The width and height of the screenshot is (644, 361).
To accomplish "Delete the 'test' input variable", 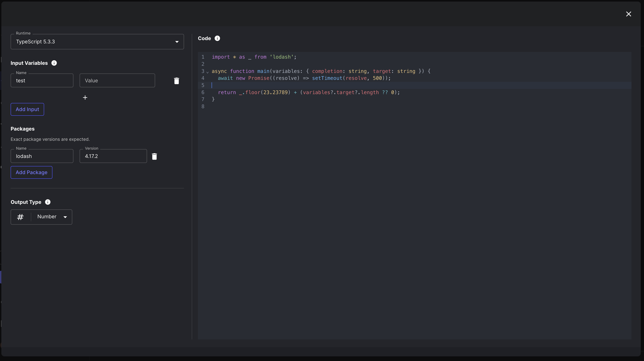I will tap(177, 81).
